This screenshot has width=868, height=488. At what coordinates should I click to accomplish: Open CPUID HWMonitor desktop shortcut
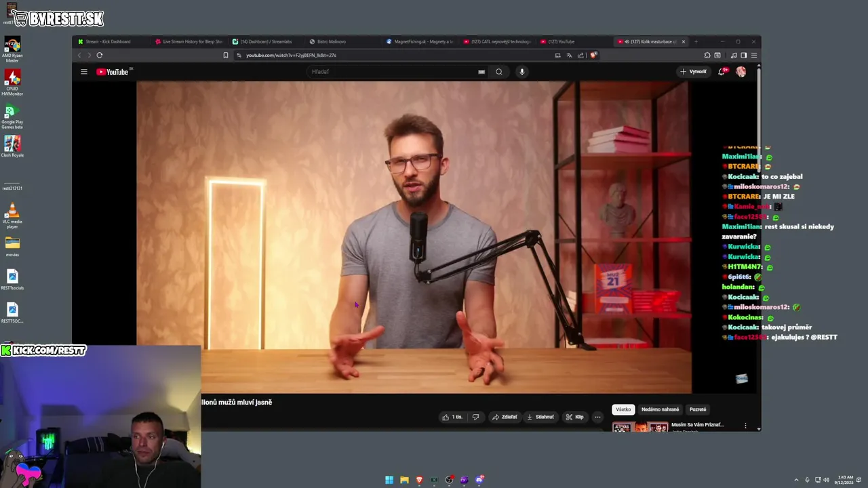(x=12, y=83)
